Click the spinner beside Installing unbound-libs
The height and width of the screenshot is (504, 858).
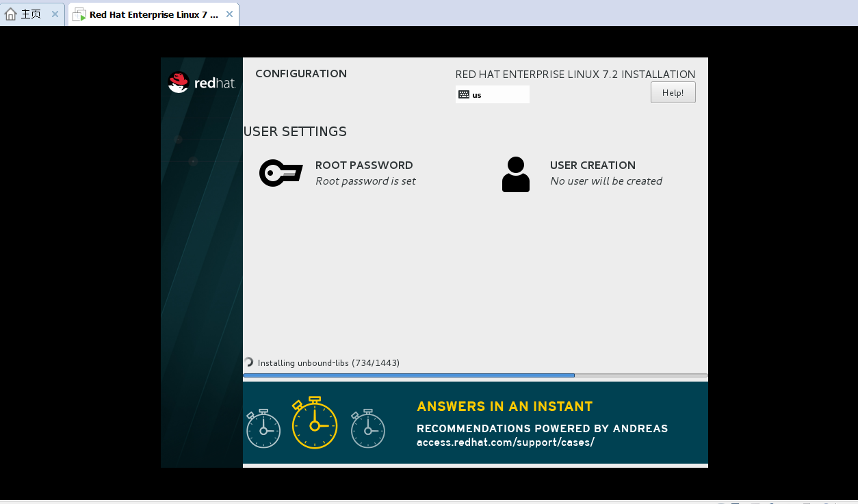coord(248,362)
